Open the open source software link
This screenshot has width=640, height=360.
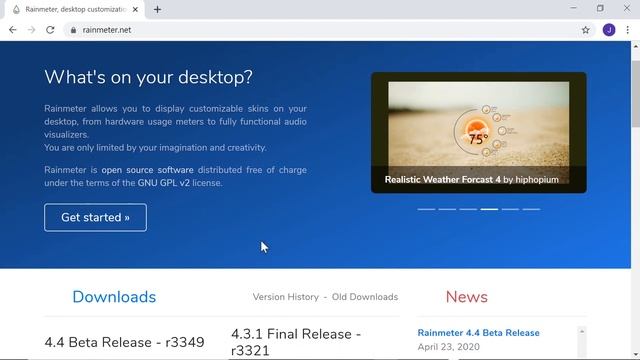[147, 170]
